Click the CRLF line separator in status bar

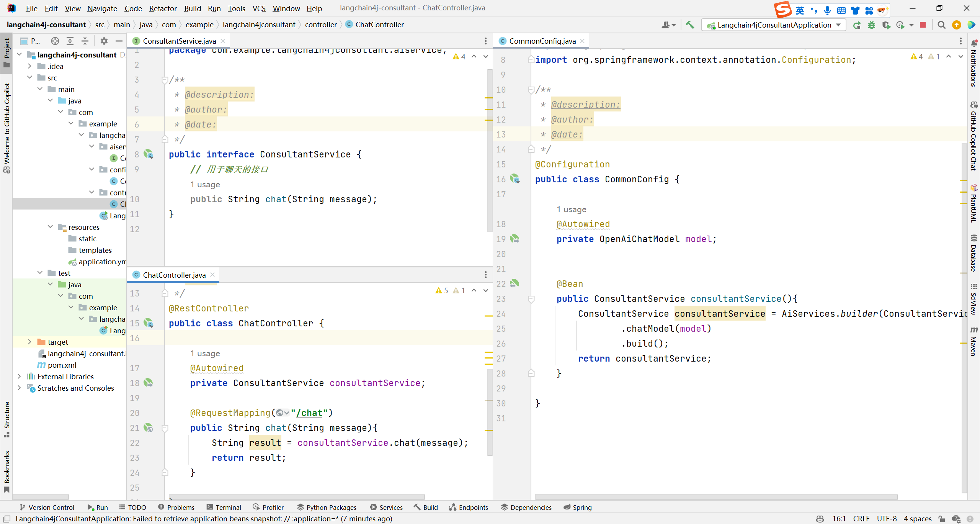[861, 519]
